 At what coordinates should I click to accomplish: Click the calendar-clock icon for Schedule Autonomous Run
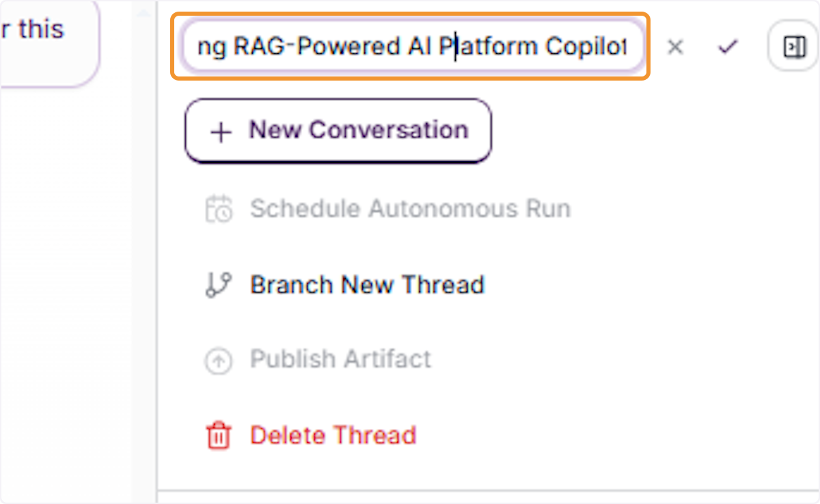[219, 209]
